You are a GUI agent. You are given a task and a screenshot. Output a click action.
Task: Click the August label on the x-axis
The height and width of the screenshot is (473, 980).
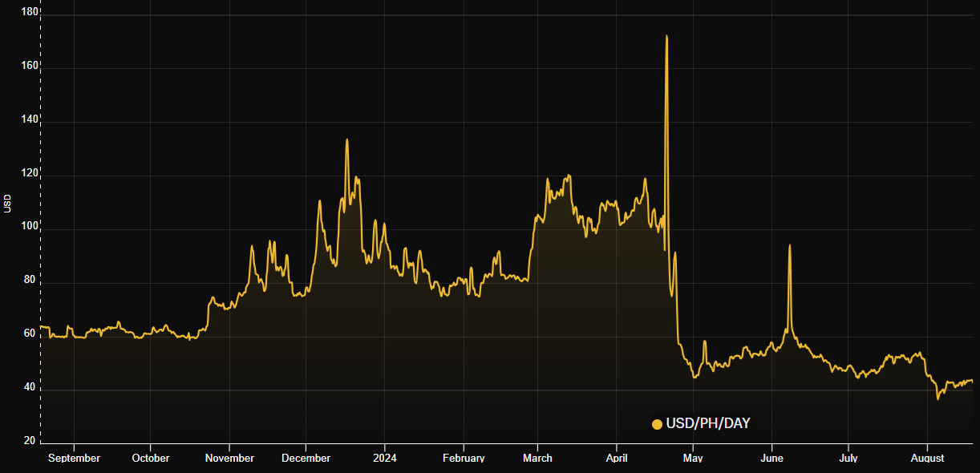pyautogui.click(x=927, y=459)
